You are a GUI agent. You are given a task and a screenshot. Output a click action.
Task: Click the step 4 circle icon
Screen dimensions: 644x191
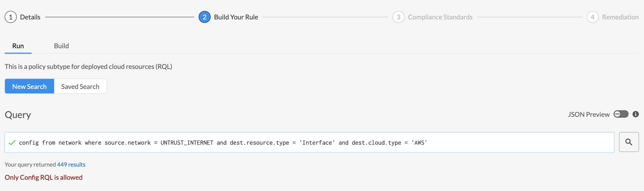[x=592, y=17]
